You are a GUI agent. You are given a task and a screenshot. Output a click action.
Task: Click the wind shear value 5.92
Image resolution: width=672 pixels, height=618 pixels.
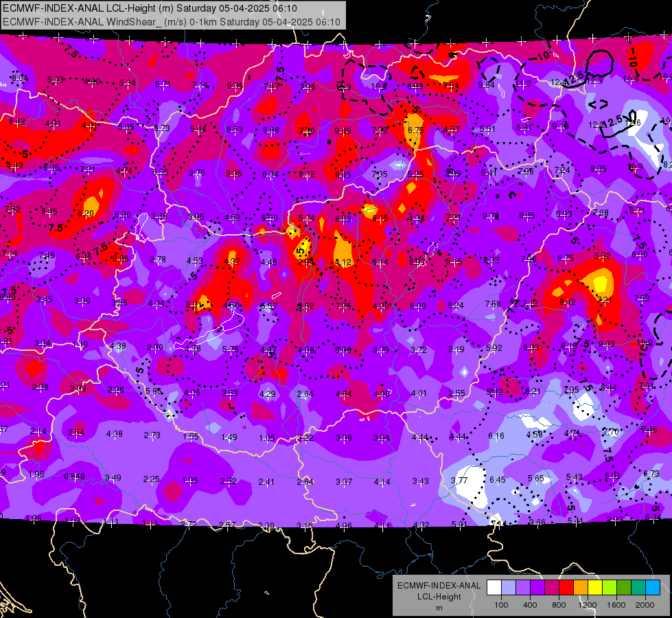tap(494, 348)
